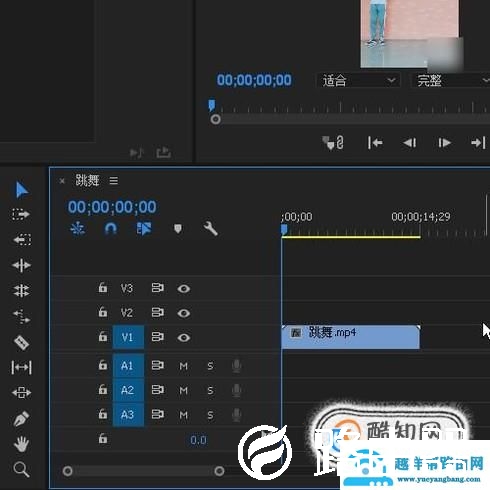Hide track V3 output eye
Viewport: 490px width, 490px height.
[184, 289]
